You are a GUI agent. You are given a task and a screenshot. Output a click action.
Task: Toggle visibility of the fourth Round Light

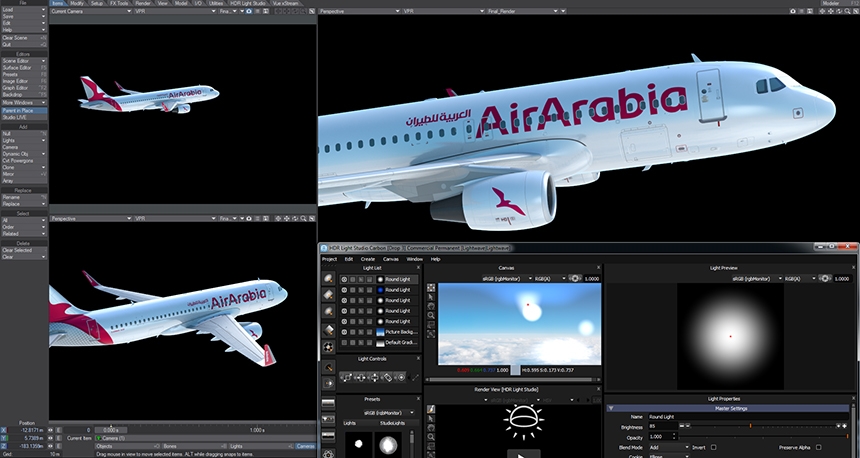click(344, 310)
